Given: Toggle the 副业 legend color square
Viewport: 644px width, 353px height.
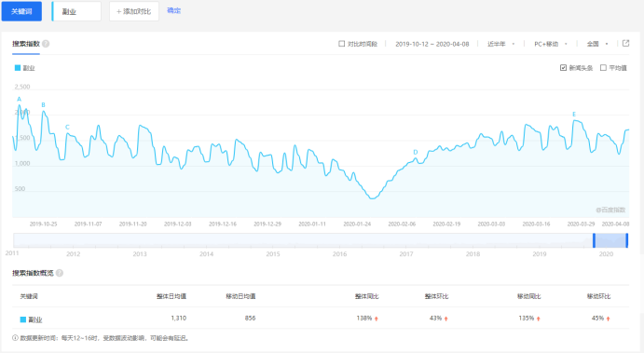Looking at the screenshot, I should 18,68.
